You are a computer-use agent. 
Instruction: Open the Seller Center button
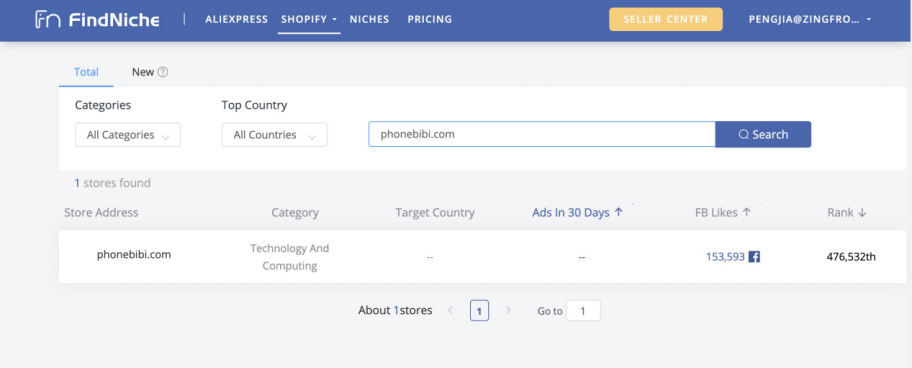(665, 19)
